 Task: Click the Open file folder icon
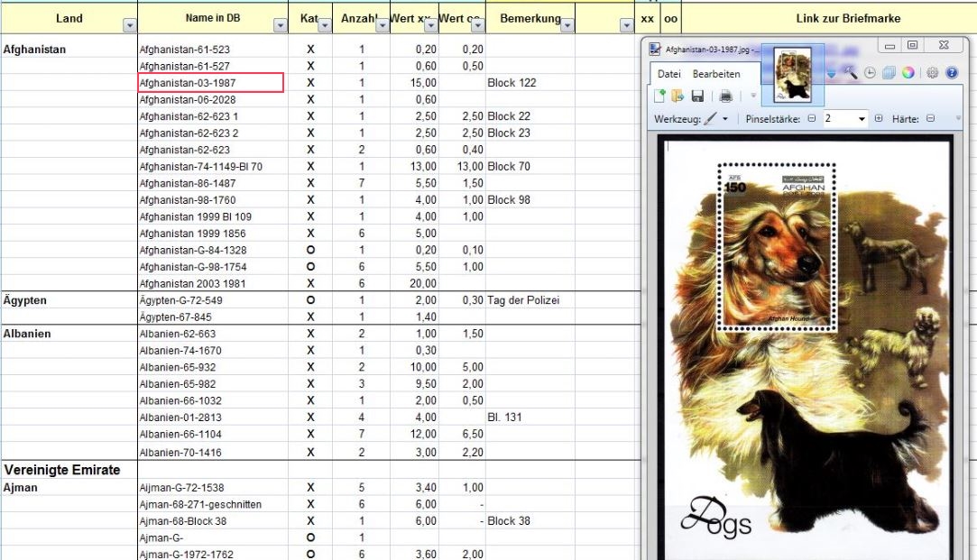click(x=677, y=96)
